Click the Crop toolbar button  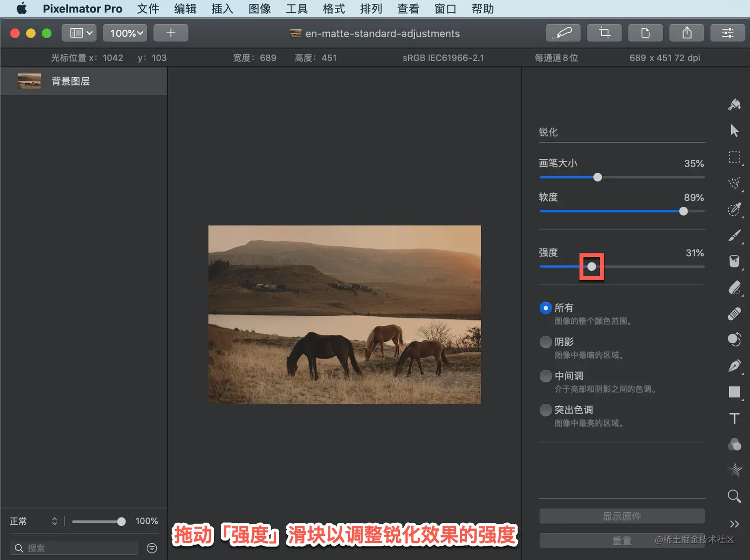pyautogui.click(x=604, y=33)
